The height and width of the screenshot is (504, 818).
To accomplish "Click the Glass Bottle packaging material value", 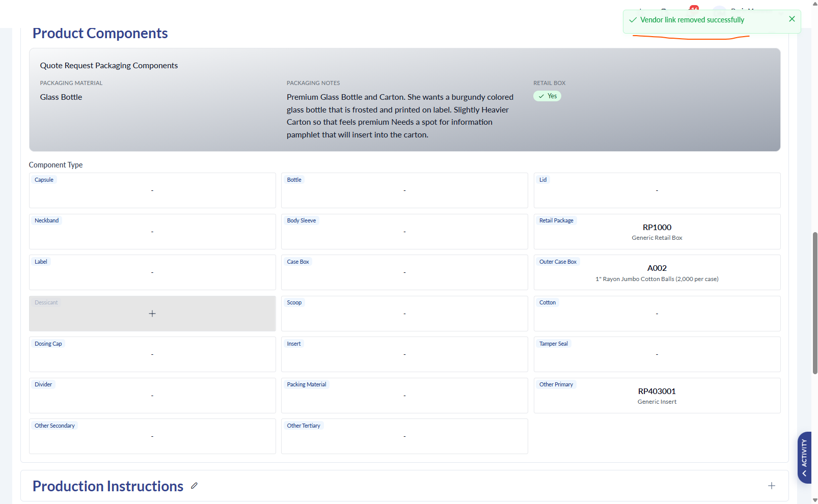I will pos(61,97).
